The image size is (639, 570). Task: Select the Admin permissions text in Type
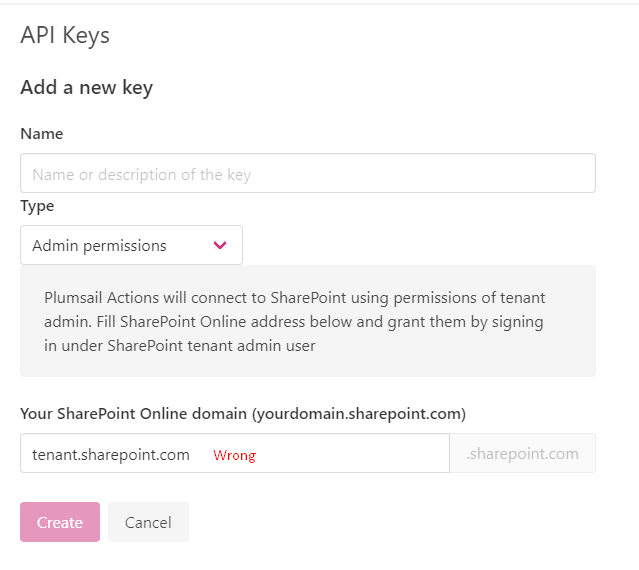[x=99, y=245]
